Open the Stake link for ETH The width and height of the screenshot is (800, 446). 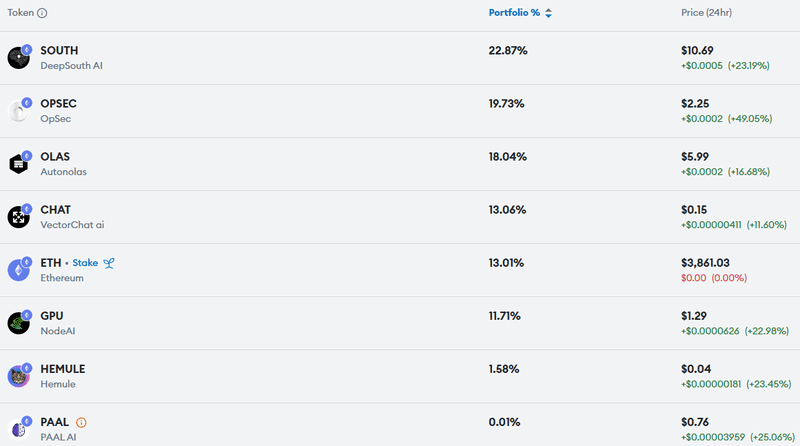tap(85, 263)
